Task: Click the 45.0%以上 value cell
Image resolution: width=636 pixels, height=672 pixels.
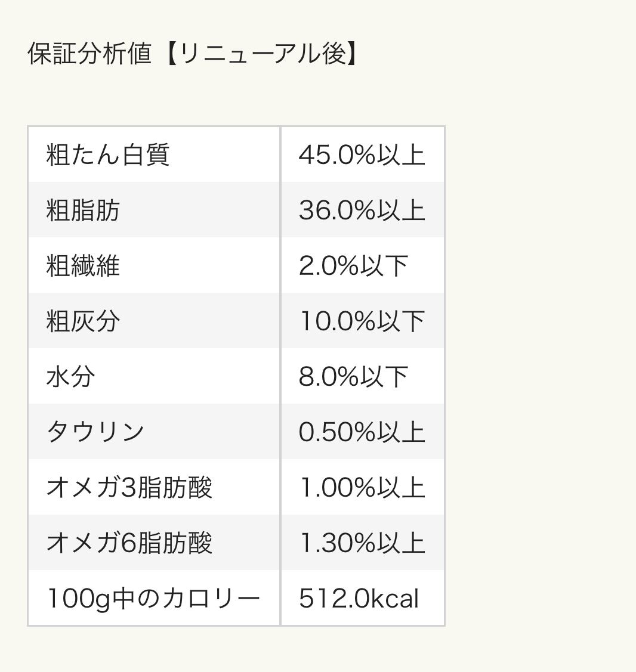Action: [x=362, y=155]
